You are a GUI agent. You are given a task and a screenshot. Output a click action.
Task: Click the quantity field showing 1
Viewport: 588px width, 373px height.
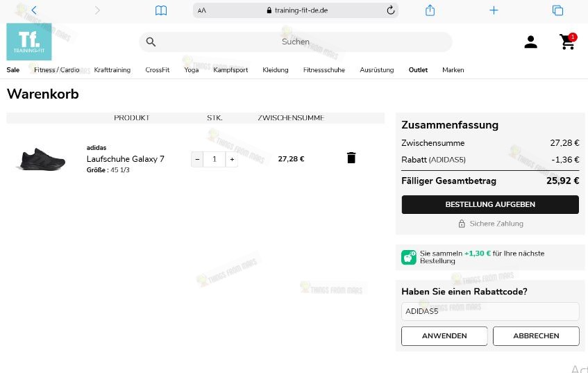215,159
